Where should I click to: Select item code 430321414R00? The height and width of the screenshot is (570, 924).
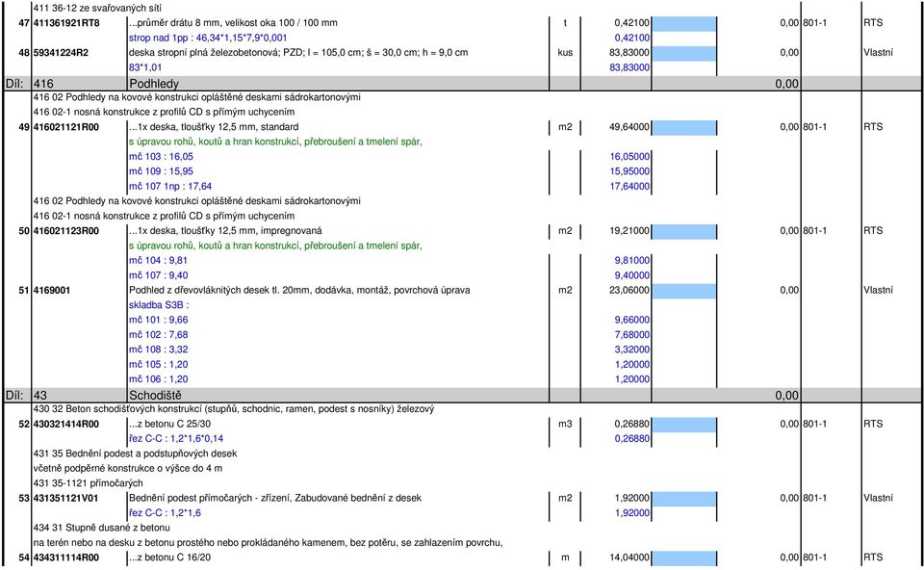66,424
